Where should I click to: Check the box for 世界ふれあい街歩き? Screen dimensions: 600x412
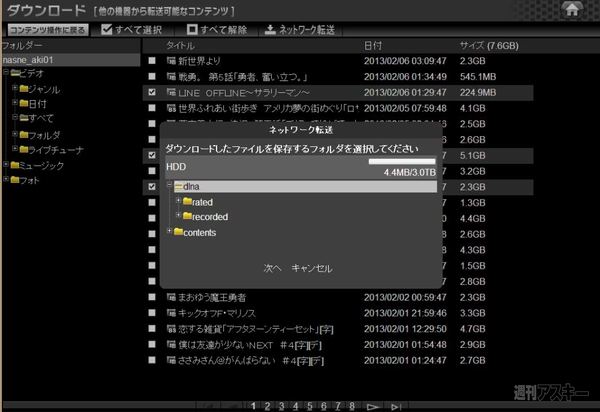[152, 108]
